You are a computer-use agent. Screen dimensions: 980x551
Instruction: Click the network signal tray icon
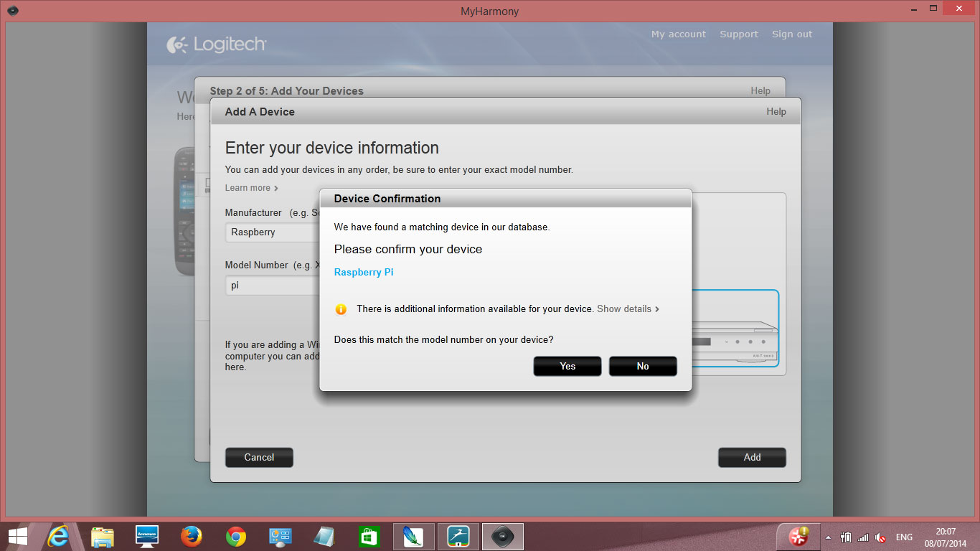click(x=863, y=537)
